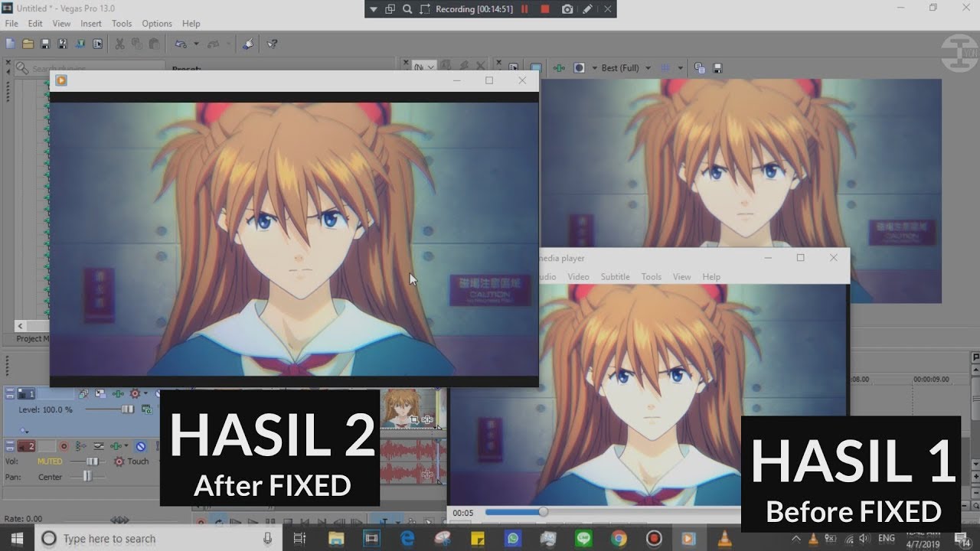Screen dimensions: 980x551
Task: Create a new project with toolbar icon
Action: [x=10, y=44]
